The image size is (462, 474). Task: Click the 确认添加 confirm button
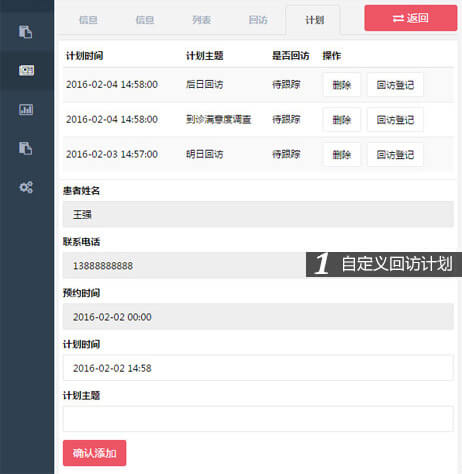[94, 453]
